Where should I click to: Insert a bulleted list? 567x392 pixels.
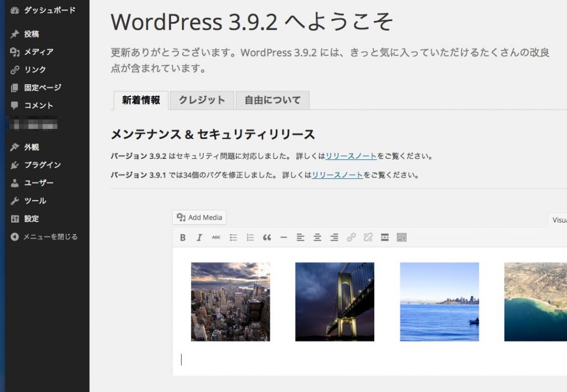pos(233,238)
